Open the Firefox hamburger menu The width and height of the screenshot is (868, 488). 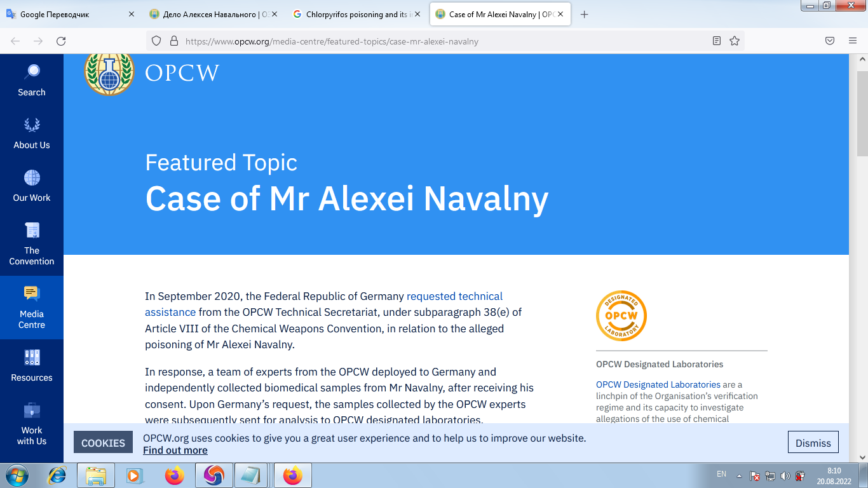click(x=853, y=41)
